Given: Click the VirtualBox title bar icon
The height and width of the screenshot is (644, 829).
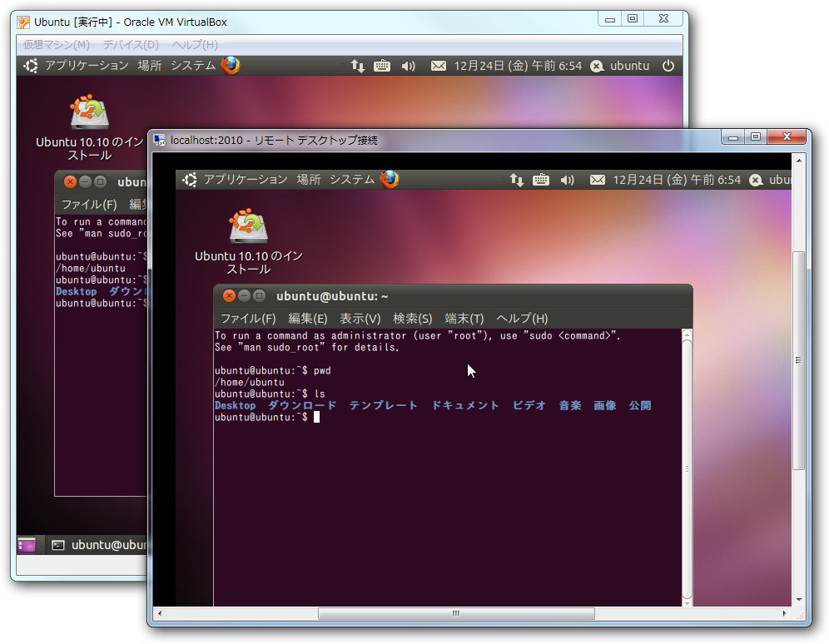Looking at the screenshot, I should 23,22.
